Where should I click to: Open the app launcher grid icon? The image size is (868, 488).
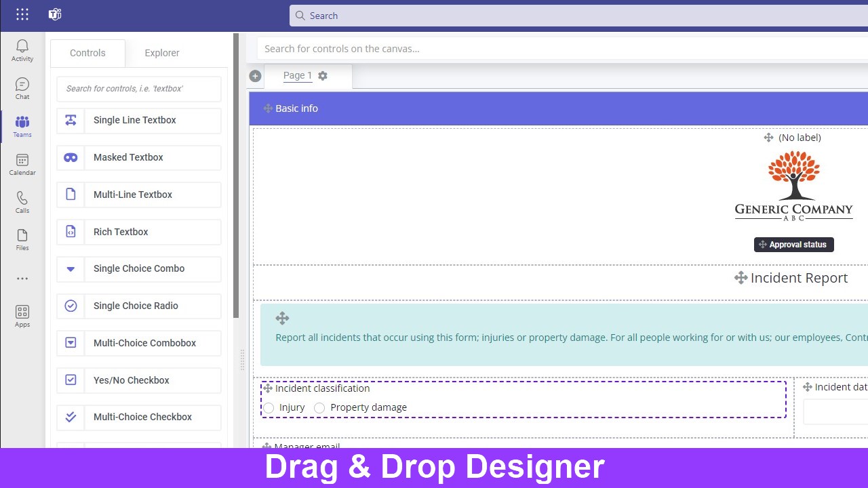22,14
